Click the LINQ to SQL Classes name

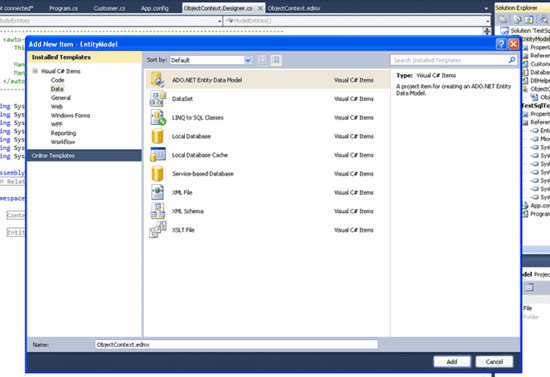click(x=197, y=117)
